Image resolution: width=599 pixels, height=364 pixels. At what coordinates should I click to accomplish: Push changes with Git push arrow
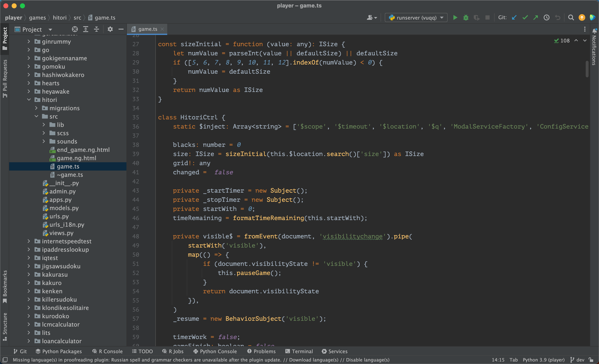click(536, 17)
